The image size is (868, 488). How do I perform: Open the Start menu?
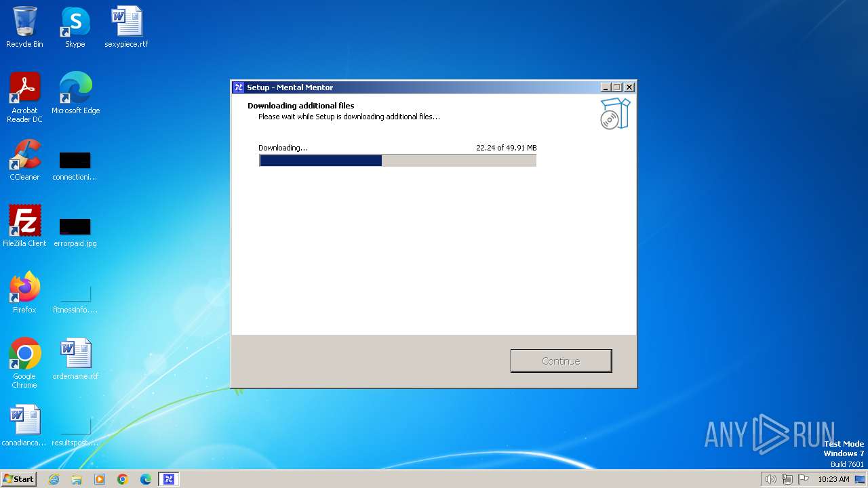18,479
